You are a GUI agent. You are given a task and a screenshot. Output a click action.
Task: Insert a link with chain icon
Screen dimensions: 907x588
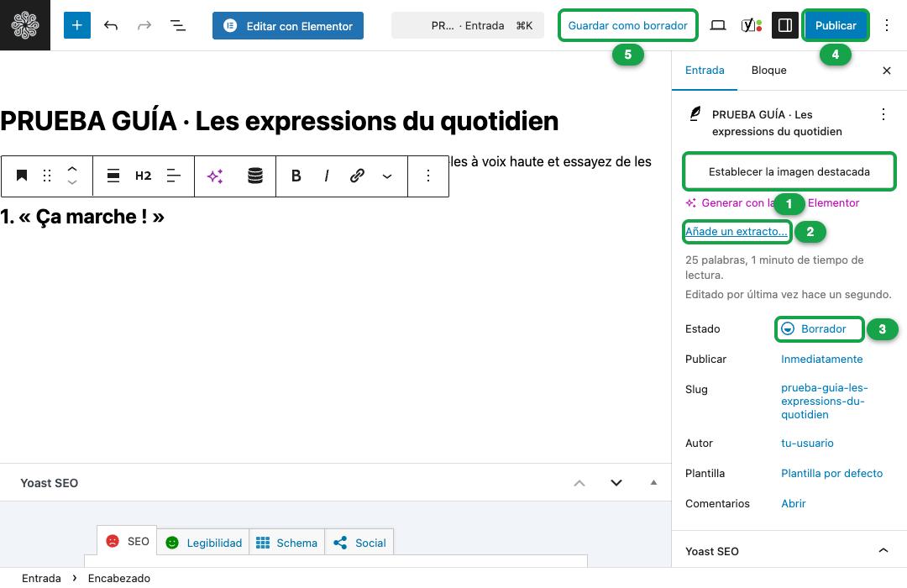(357, 176)
